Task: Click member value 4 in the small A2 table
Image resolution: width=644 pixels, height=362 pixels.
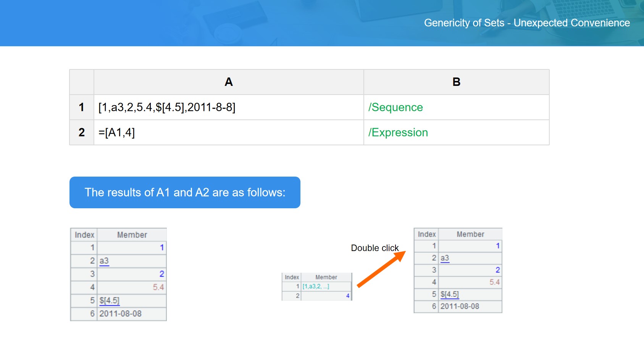Action: click(x=347, y=296)
